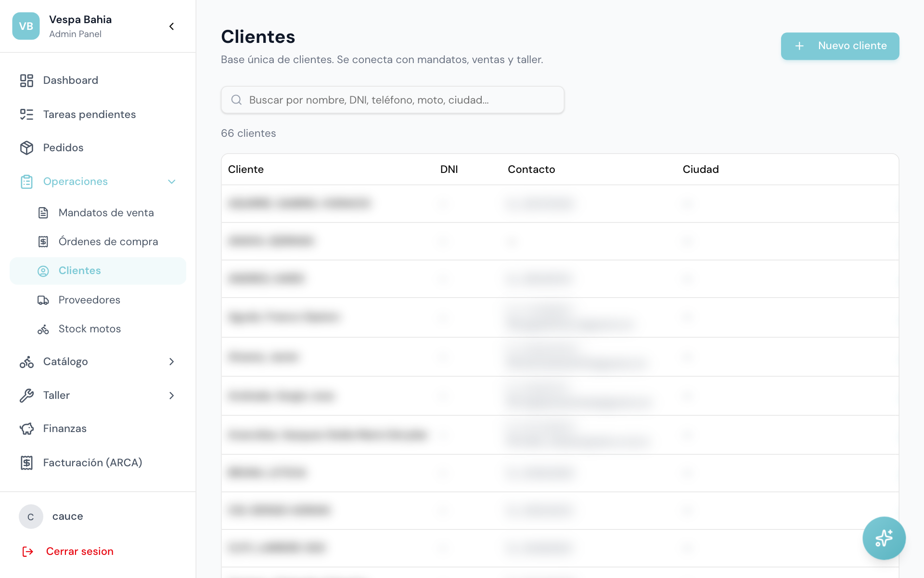Expand the Catálogo submenu arrow
This screenshot has height=578, width=924.
click(171, 362)
